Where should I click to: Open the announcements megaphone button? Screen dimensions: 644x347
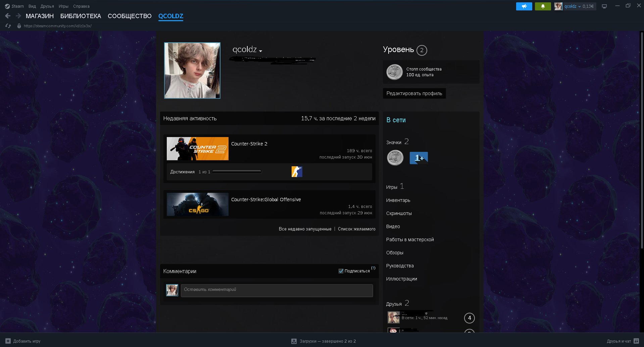(524, 6)
